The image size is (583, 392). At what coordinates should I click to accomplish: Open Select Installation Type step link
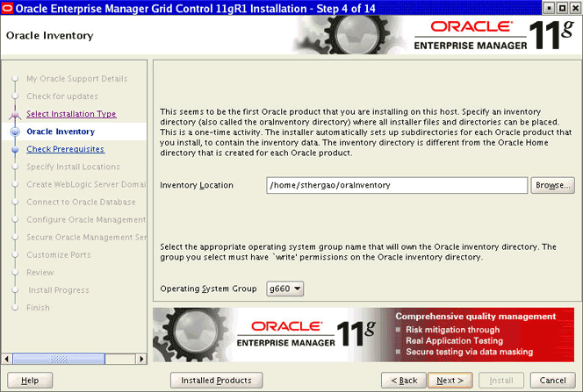(71, 114)
